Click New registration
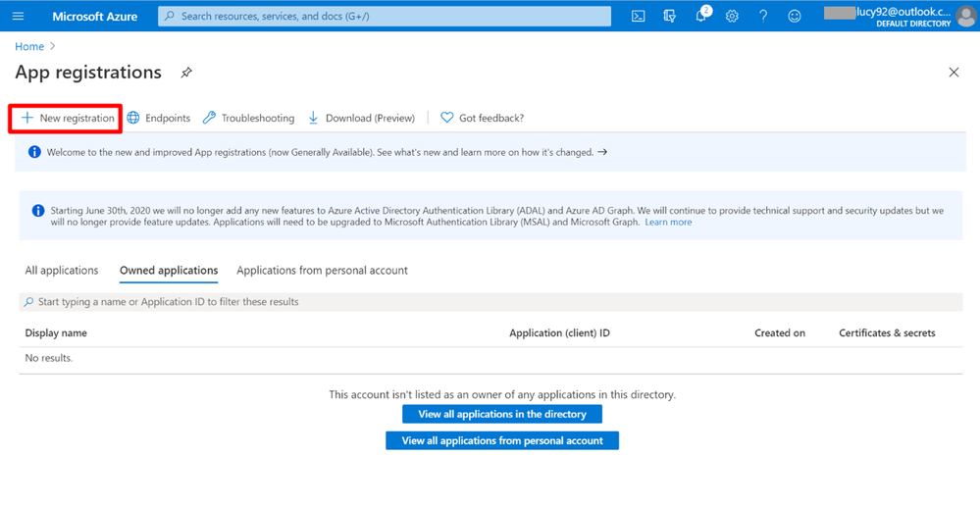The height and width of the screenshot is (506, 980). pos(67,118)
